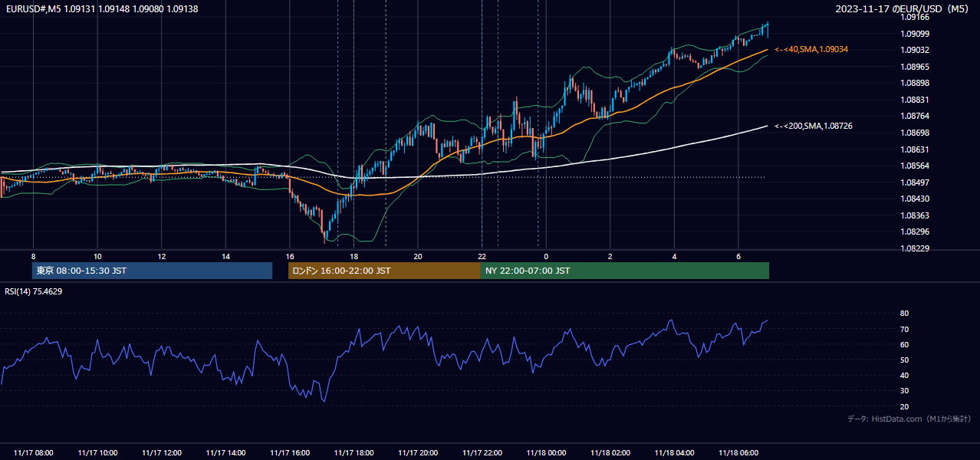Select the 200 SMA label reading 1.08726
Image resolution: width=980 pixels, height=460 pixels.
click(x=814, y=126)
